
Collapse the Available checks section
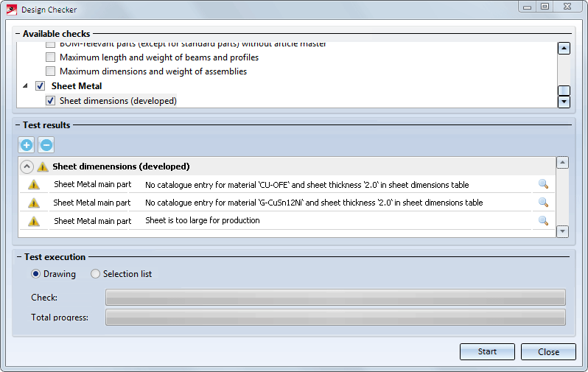16,34
